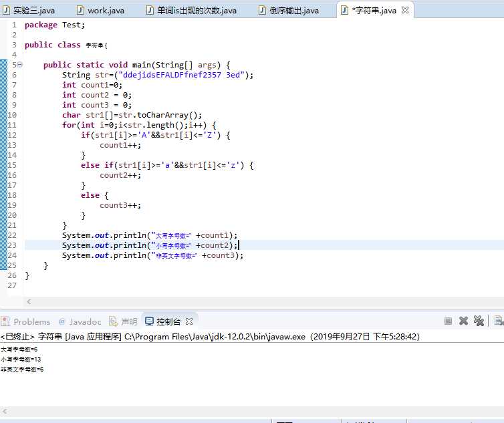Click console output line '非英文字母数=6'
Viewport: 504px width, 423px height.
click(22, 370)
